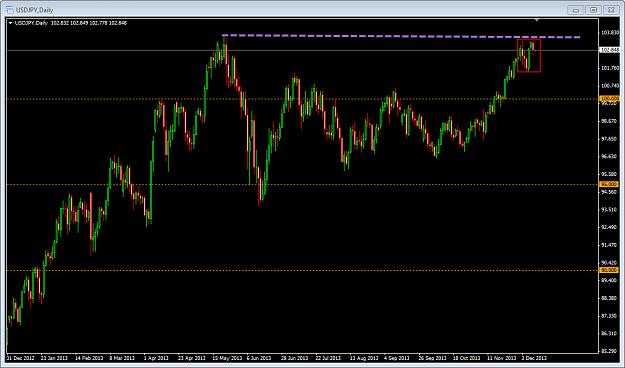Click the 89.400 price scale label
The width and height of the screenshot is (625, 368).
610,280
